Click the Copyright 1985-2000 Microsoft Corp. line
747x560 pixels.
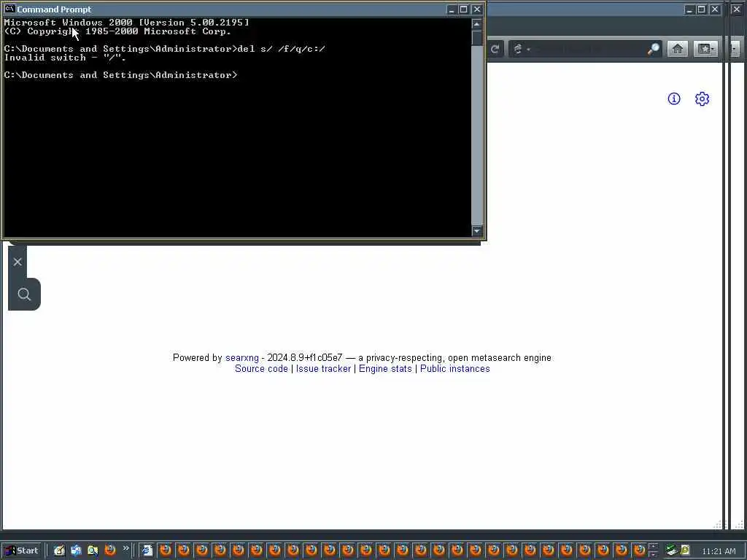[x=117, y=31]
